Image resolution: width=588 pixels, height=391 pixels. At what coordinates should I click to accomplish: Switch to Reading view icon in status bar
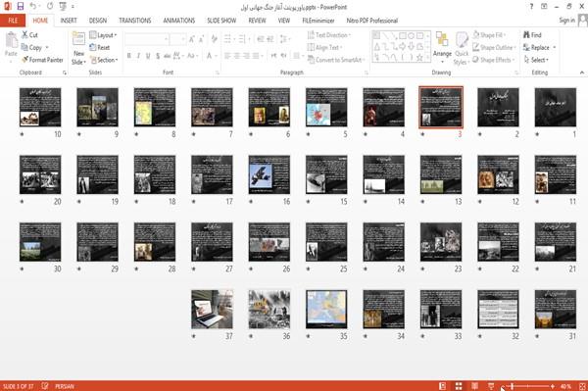474,386
